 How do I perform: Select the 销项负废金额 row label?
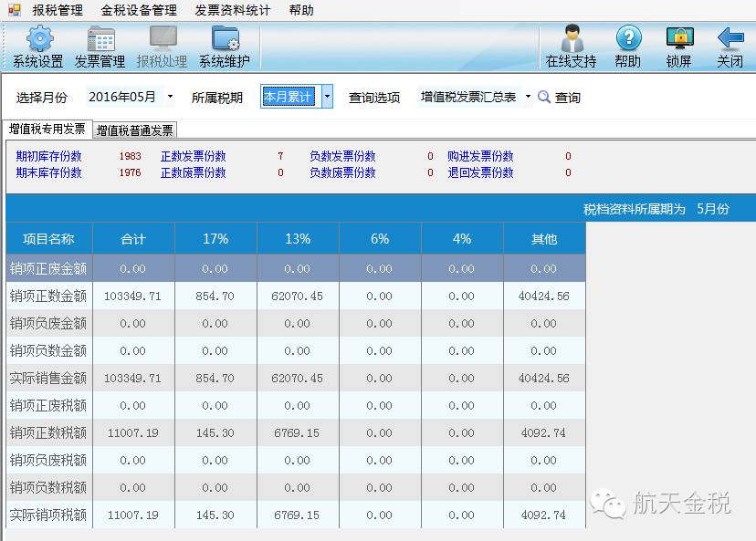coord(48,323)
